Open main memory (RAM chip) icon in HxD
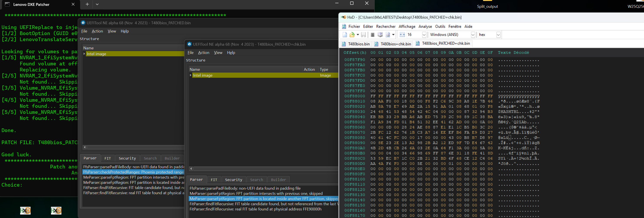 [x=373, y=35]
